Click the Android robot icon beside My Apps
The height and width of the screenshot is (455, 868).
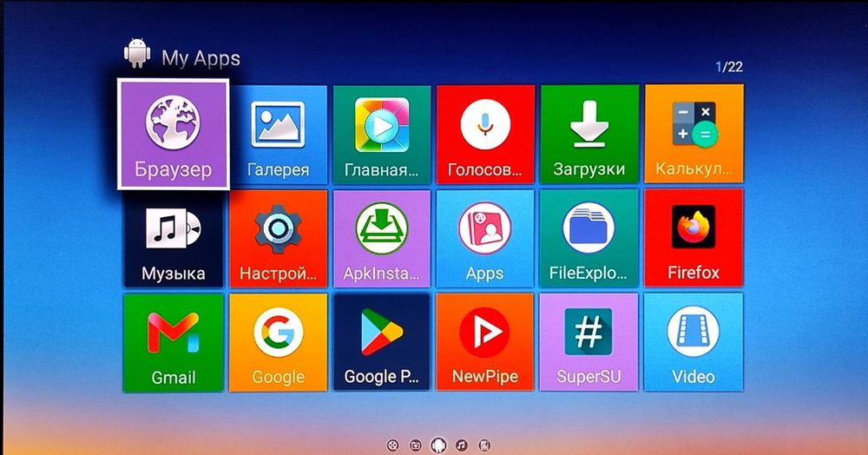click(137, 54)
